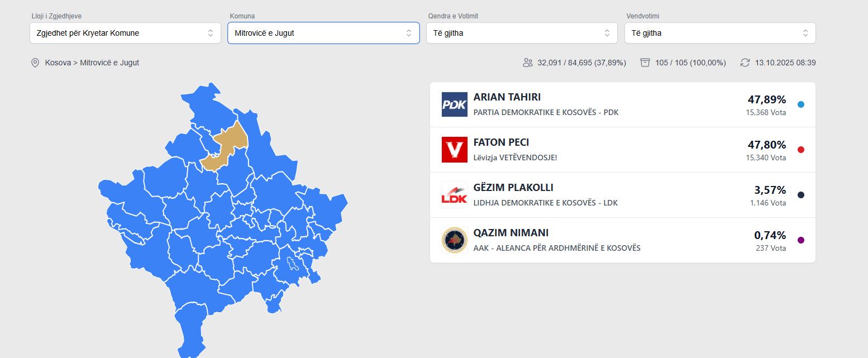Click the Kosova > Mitrovicë e Jugut breadcrumb
868x358 pixels.
pyautogui.click(x=92, y=63)
